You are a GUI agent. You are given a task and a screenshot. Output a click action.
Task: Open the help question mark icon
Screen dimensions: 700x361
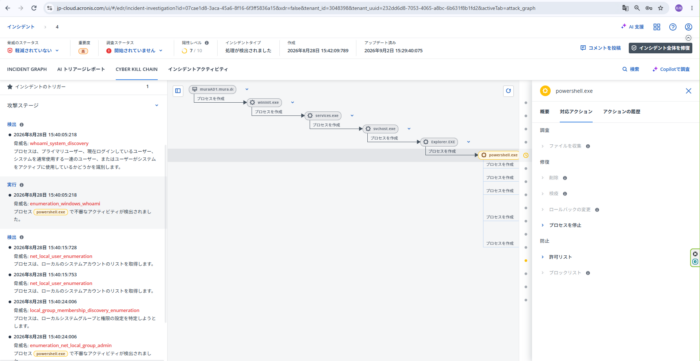[672, 27]
